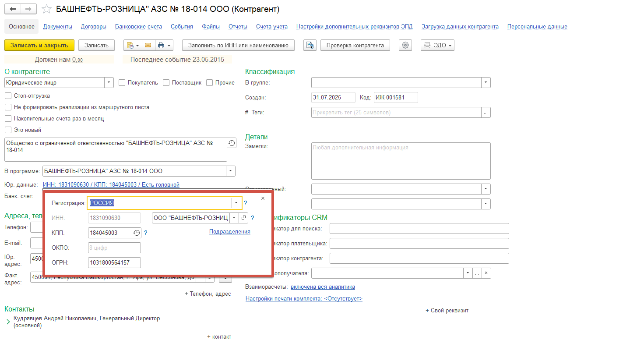Open the ЭДО menu button
Viewport: 644px width, 361px height.
coord(437,45)
